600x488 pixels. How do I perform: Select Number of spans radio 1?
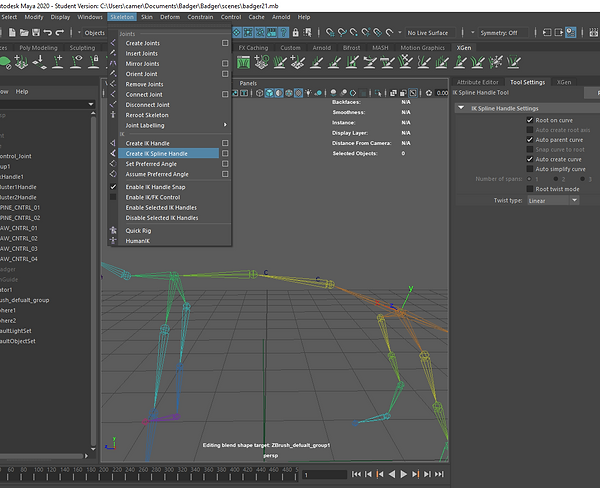click(529, 179)
